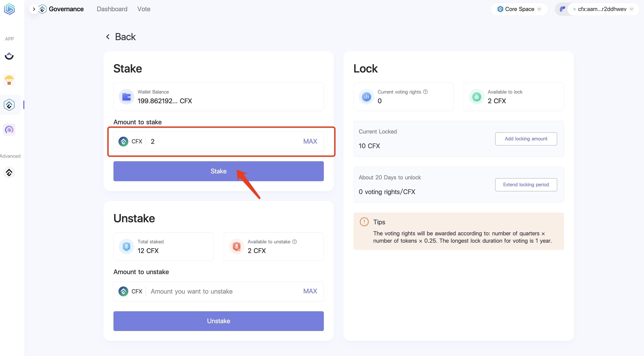Viewport: 644px width, 356px height.
Task: Click the Amount to unstake input field
Action: pyautogui.click(x=225, y=291)
